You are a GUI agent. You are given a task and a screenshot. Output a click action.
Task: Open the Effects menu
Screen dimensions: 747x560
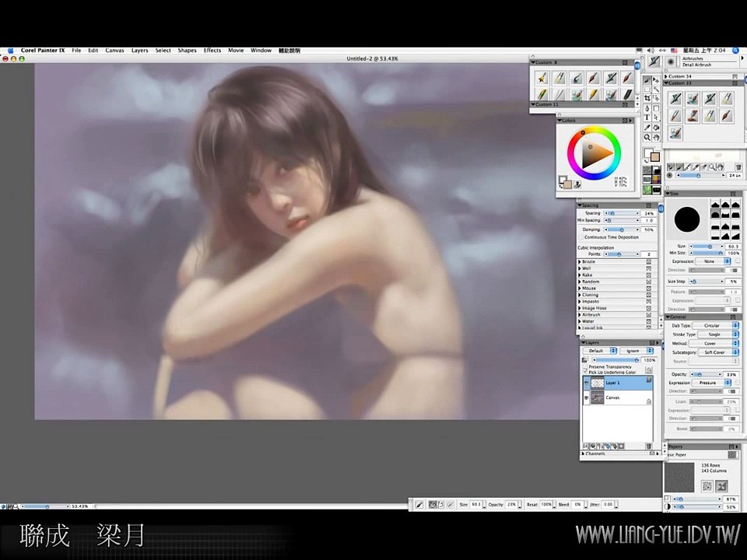pos(212,50)
